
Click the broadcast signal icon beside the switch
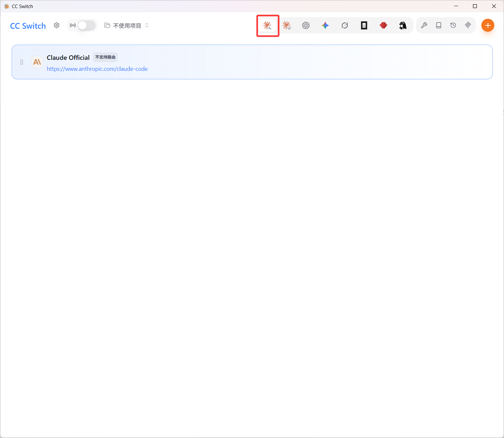point(73,25)
